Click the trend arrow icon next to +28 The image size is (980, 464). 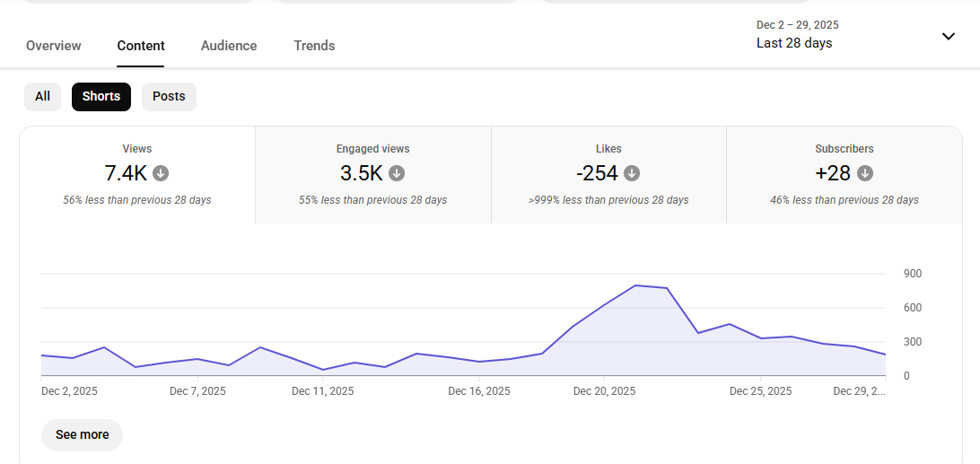point(865,173)
